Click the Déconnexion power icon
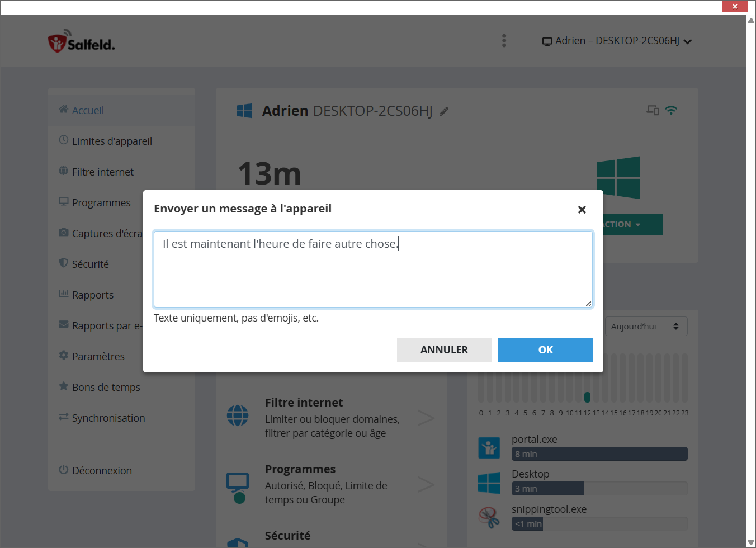 click(x=64, y=469)
